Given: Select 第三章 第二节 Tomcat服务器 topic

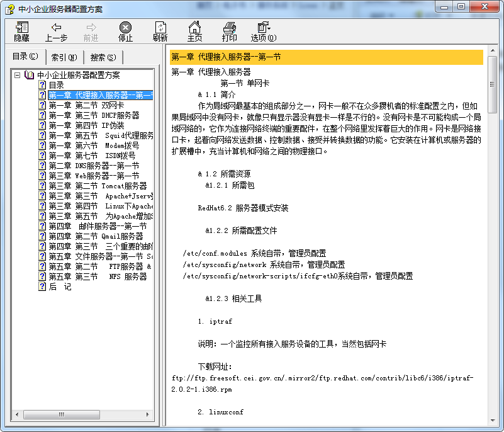Looking at the screenshot, I should point(98,186).
